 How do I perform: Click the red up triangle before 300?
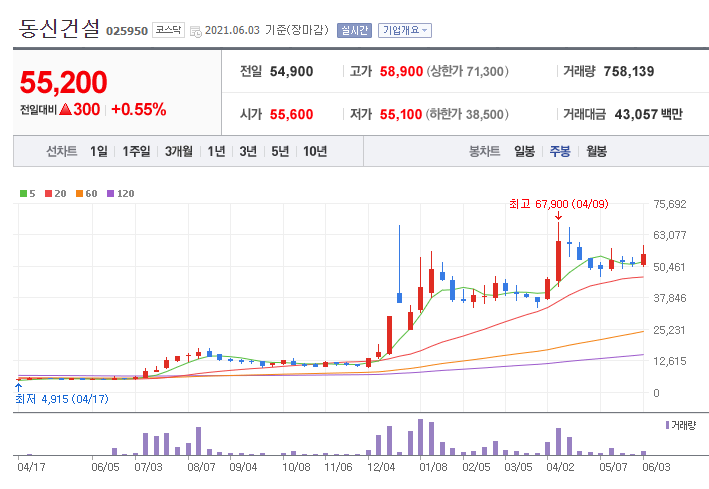[66, 109]
